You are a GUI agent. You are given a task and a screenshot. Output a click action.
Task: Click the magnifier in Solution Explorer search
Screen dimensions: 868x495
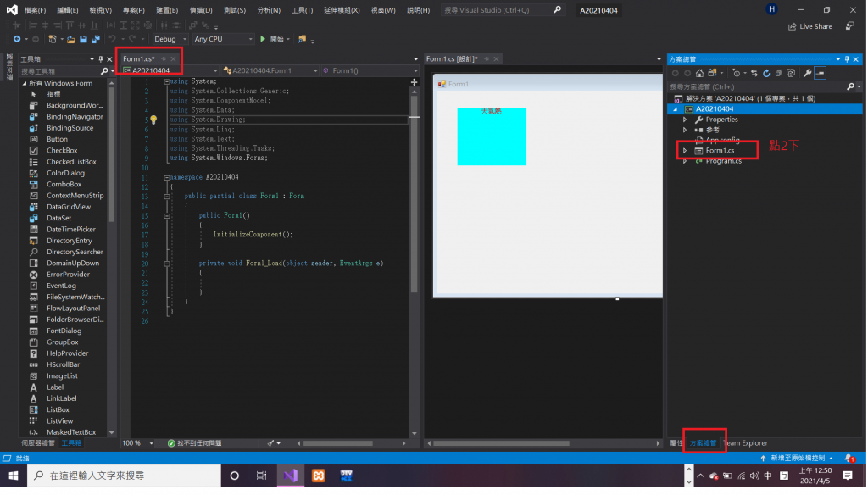point(850,87)
